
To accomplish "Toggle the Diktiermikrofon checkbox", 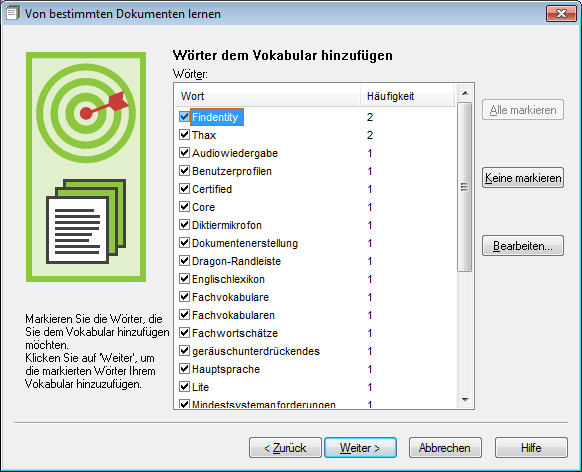I will click(184, 224).
